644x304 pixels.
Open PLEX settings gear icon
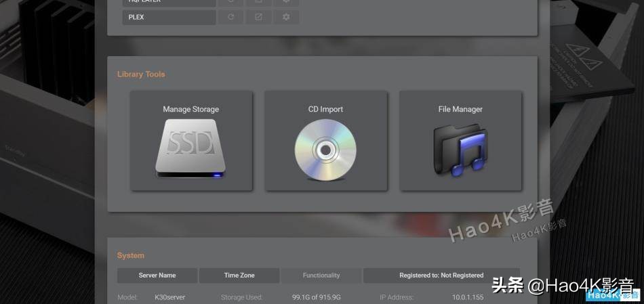click(x=286, y=17)
